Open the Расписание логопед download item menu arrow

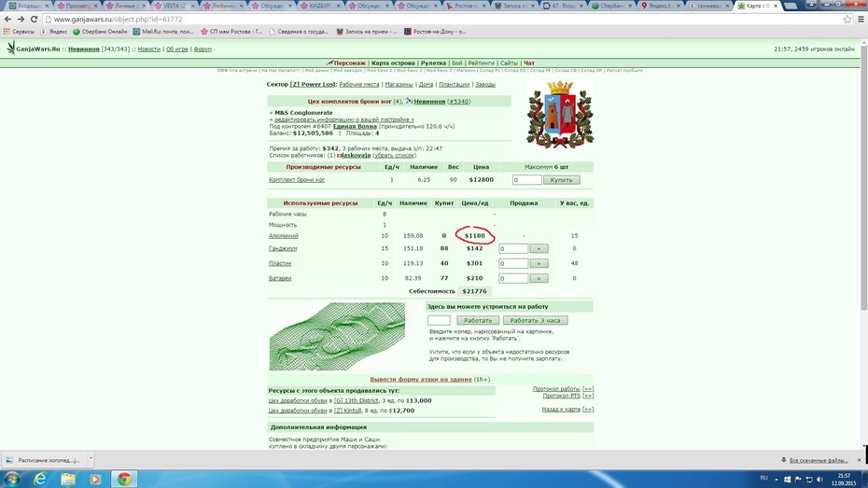91,459
